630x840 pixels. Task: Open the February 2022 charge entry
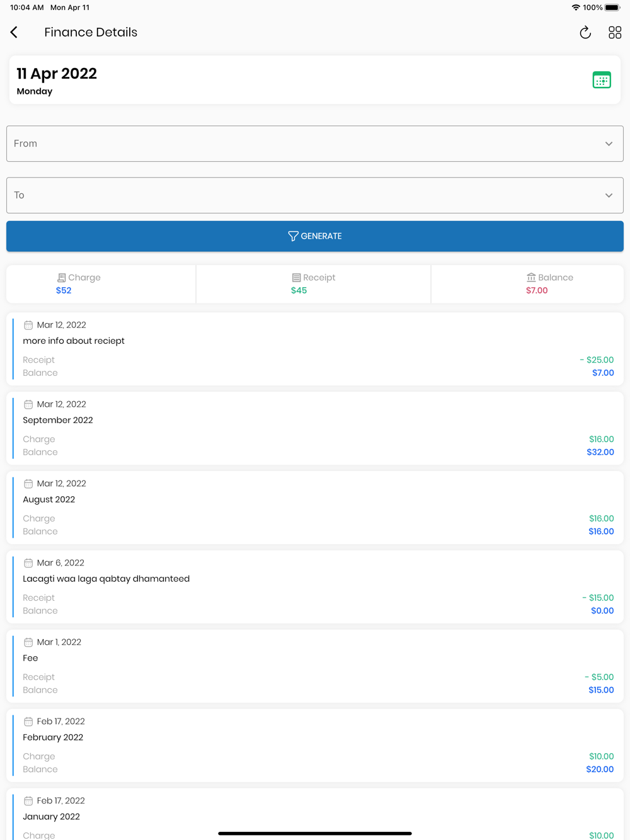pos(315,746)
